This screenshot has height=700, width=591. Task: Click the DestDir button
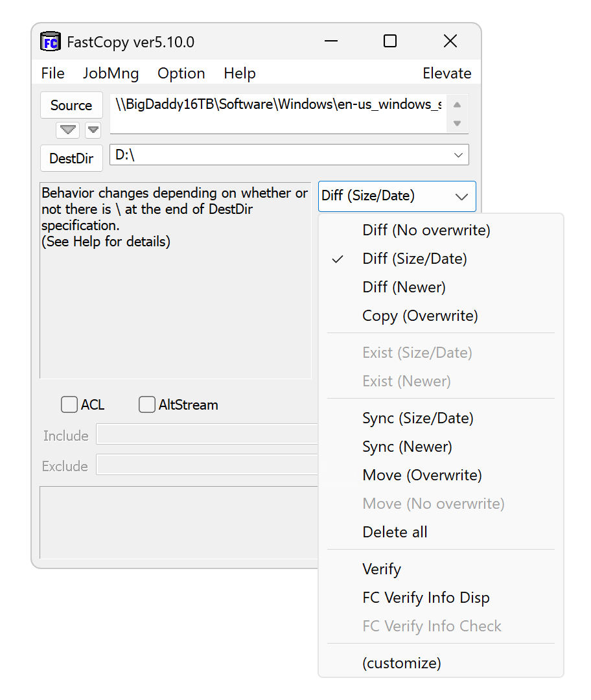pos(71,158)
